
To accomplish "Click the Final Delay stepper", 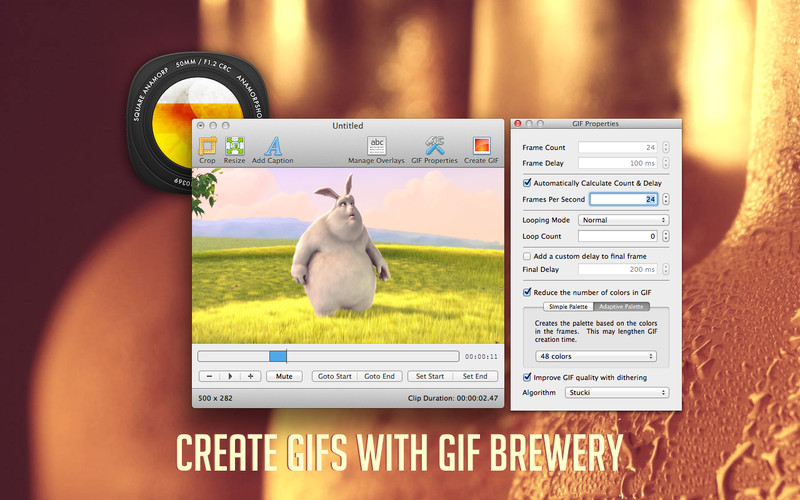I will (x=665, y=269).
